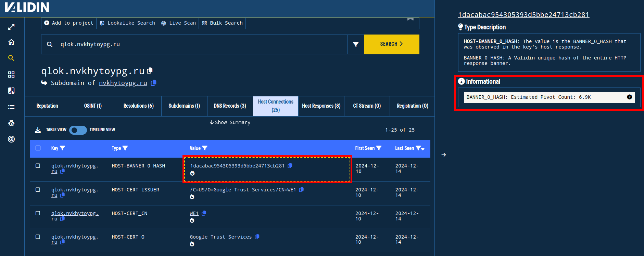Open Lookalike search from sidebar icon

point(11,91)
